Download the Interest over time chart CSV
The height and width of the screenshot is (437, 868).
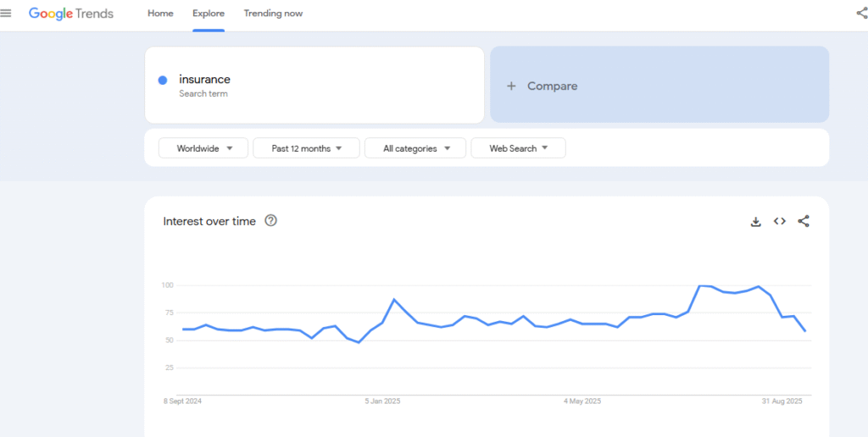pos(756,222)
